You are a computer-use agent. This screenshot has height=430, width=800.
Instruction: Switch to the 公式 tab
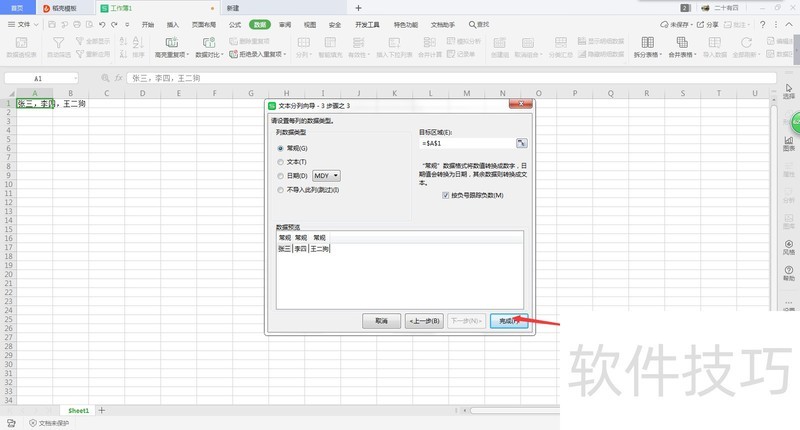(235, 24)
